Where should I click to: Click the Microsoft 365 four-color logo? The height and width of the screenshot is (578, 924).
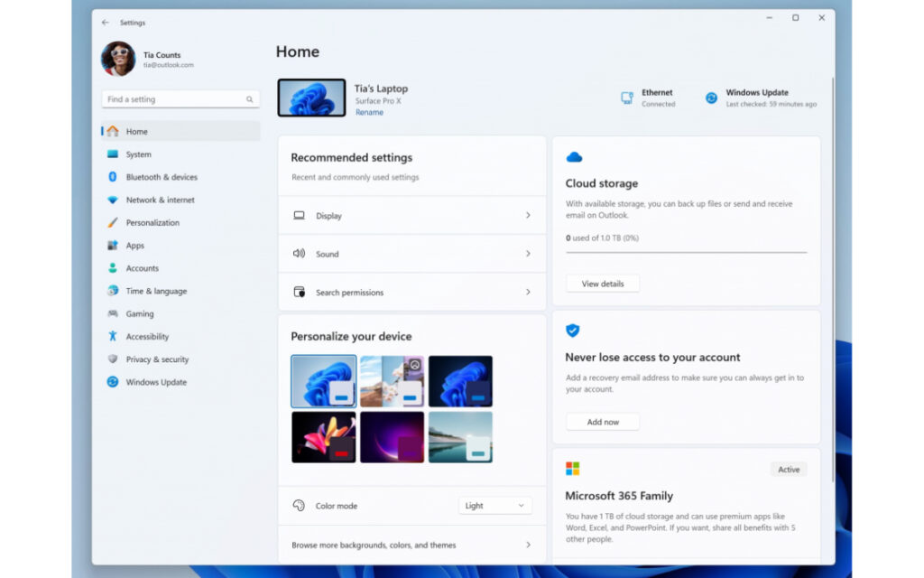[x=572, y=469]
